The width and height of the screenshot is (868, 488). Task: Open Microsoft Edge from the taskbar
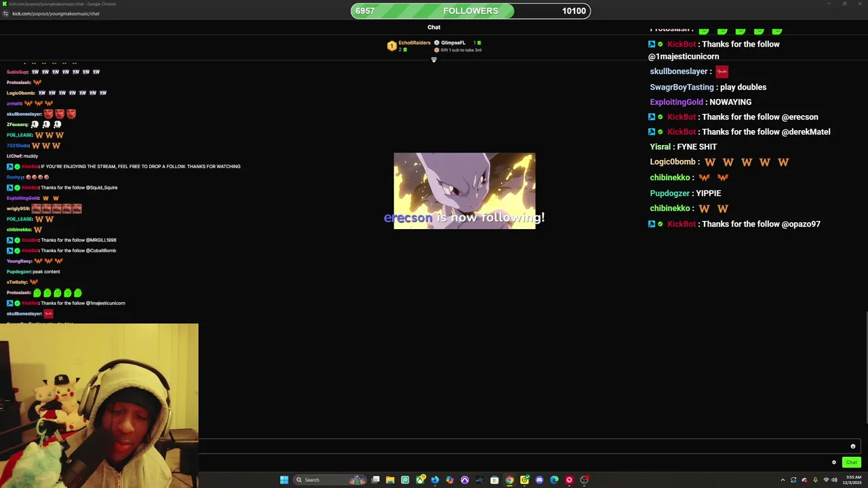[x=554, y=480]
